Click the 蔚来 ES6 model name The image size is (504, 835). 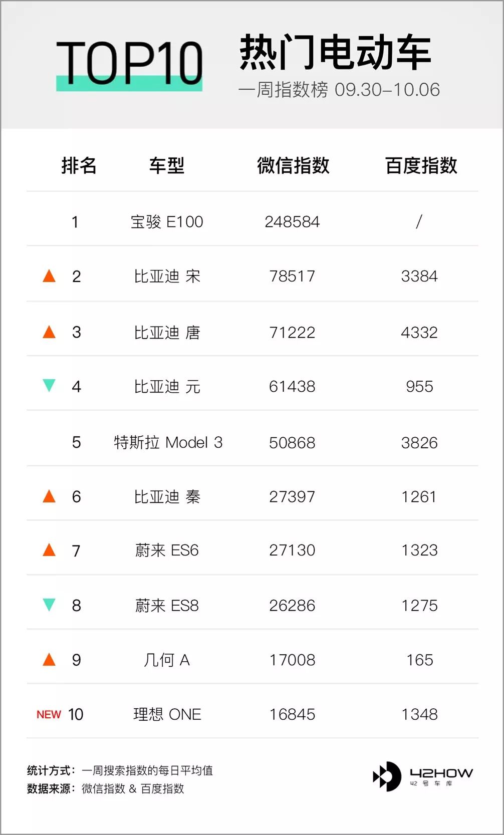tap(167, 550)
